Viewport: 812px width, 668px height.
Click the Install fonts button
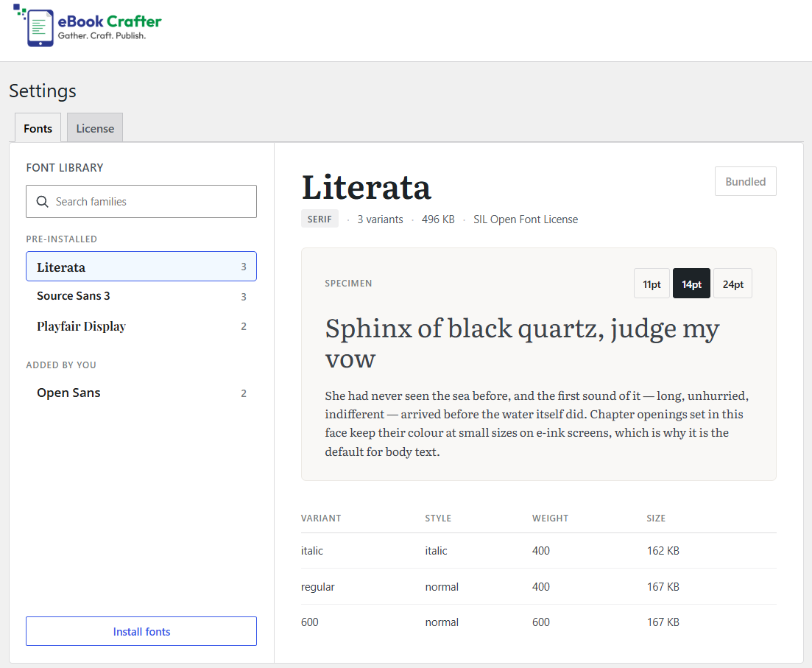[x=141, y=631]
